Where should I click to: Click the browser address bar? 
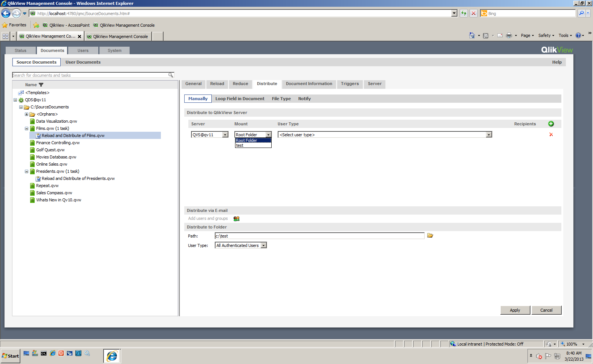click(243, 14)
